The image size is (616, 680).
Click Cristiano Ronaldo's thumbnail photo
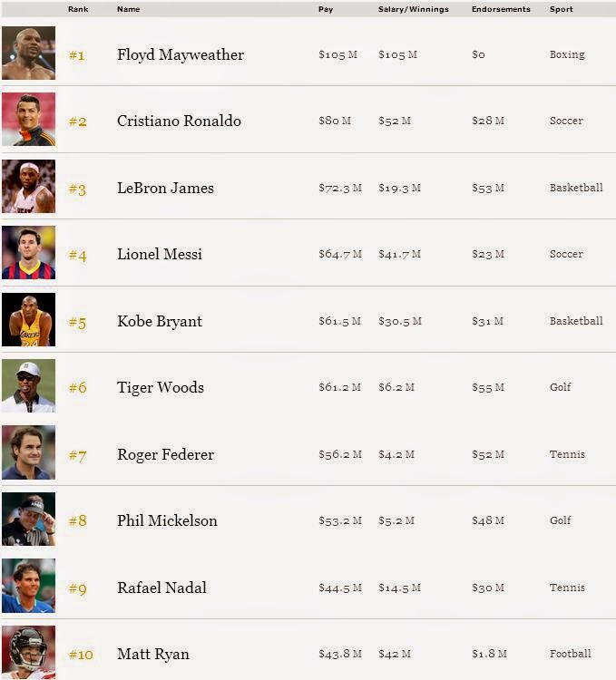click(x=29, y=120)
